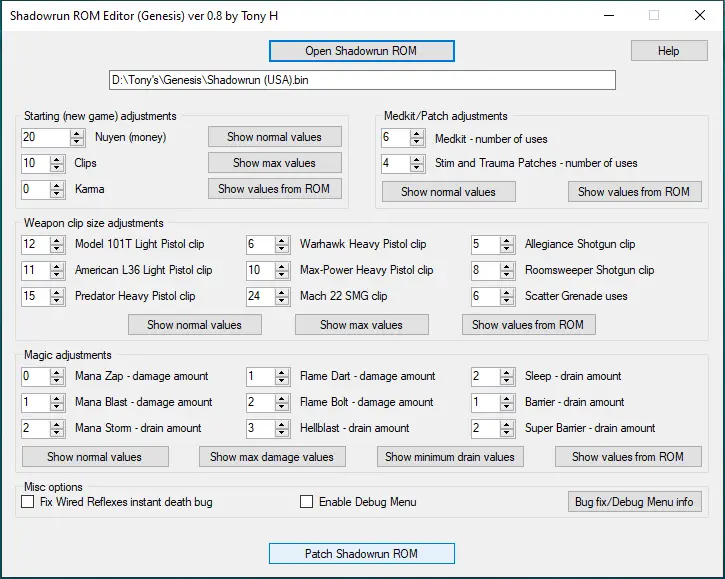Show Medkit/Patch values from ROM

(x=634, y=191)
